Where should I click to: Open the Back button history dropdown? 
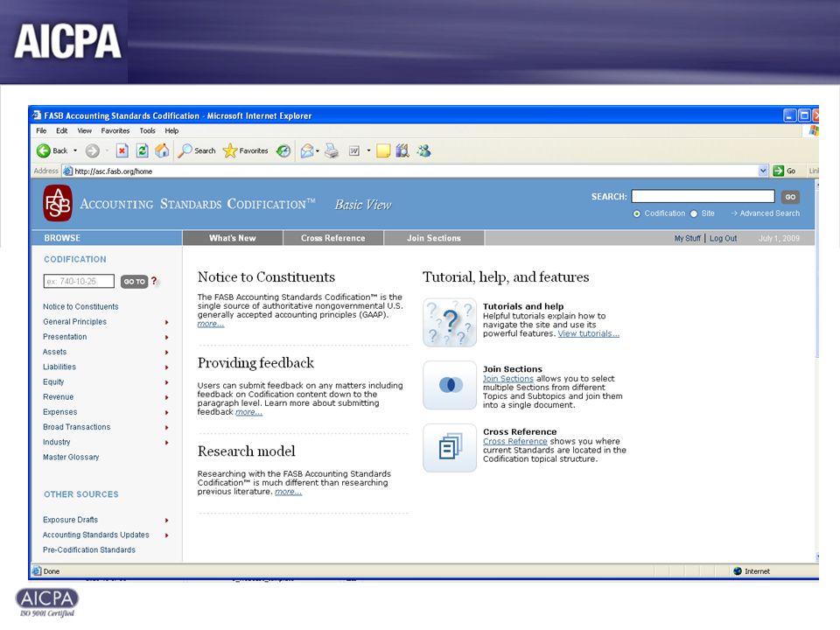pyautogui.click(x=75, y=151)
